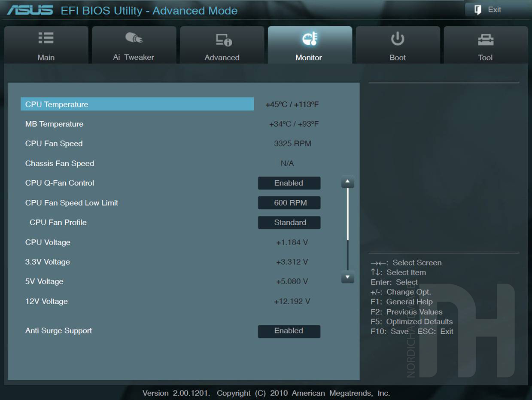Click the Boot power icon

coord(398,39)
